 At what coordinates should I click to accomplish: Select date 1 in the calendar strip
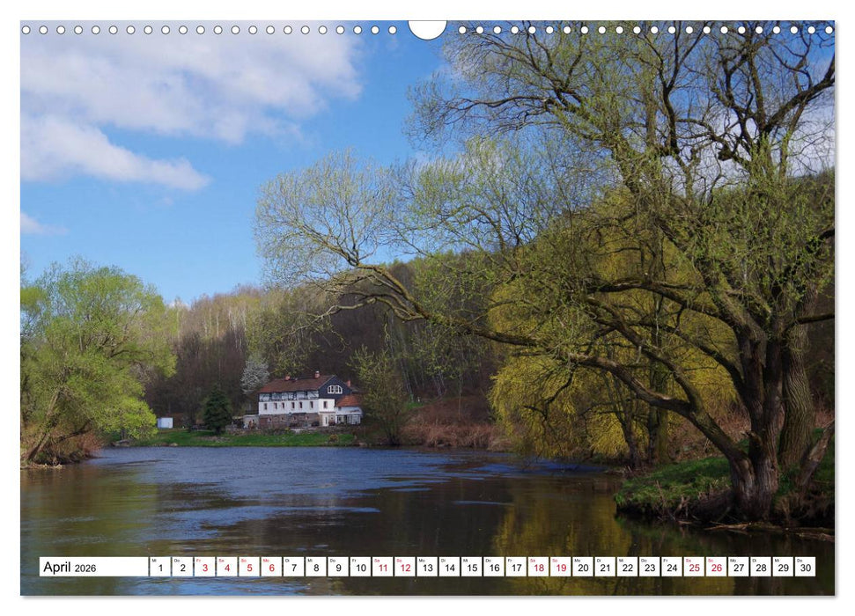coord(160,568)
